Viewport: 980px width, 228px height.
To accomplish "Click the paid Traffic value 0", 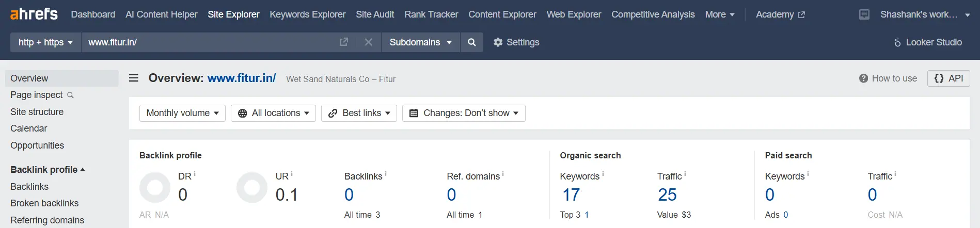I will (x=872, y=195).
